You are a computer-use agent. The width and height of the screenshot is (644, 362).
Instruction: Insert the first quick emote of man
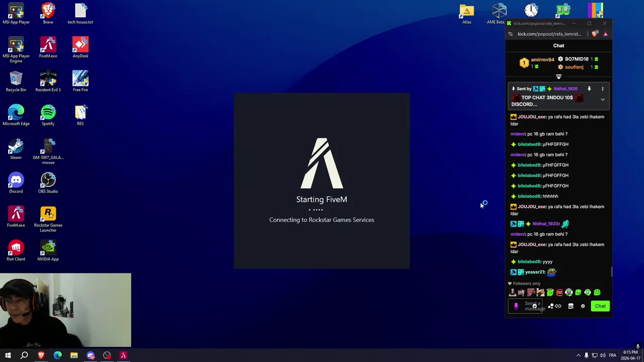(512, 293)
